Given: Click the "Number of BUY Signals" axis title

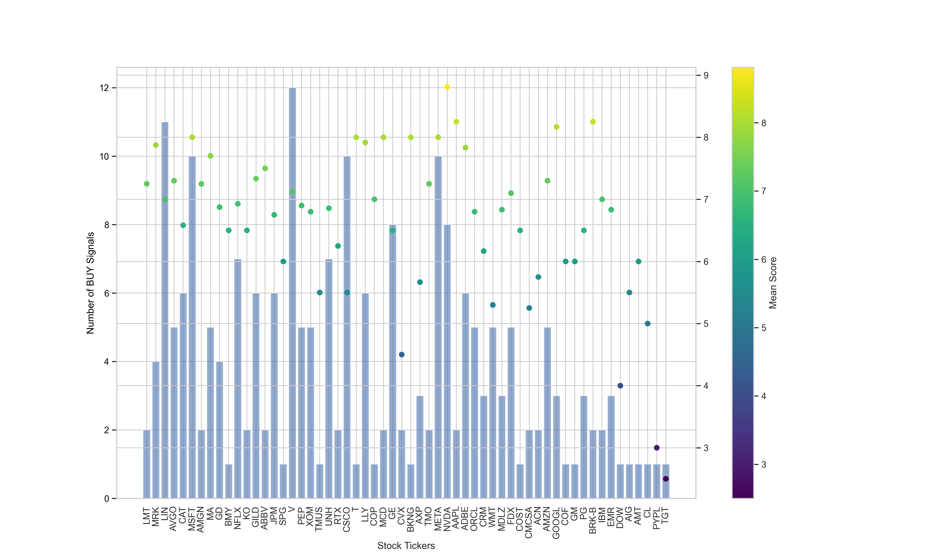Looking at the screenshot, I should [x=90, y=283].
